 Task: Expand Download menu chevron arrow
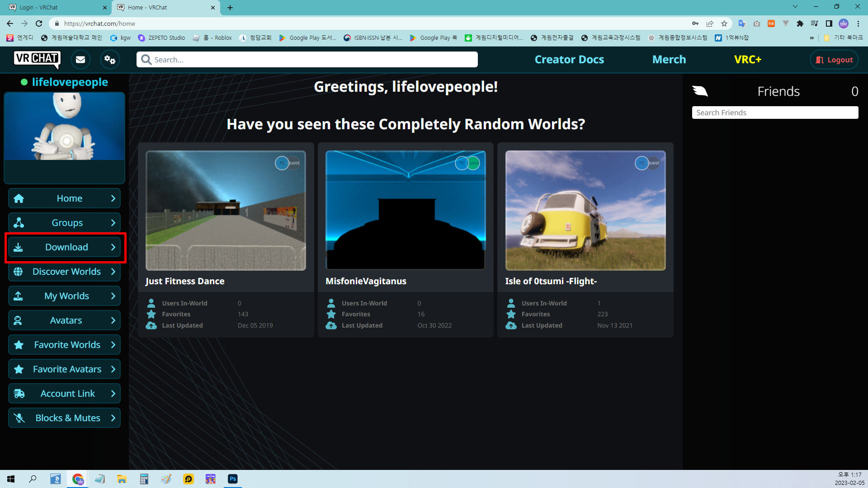pos(113,247)
